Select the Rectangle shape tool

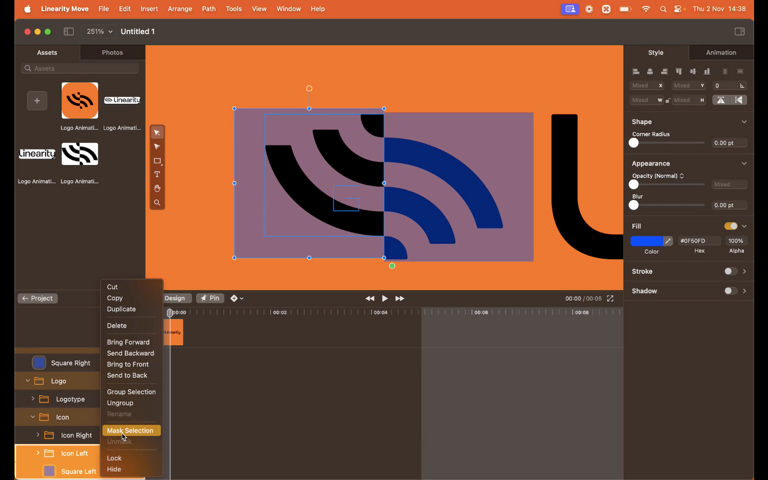[x=157, y=161]
